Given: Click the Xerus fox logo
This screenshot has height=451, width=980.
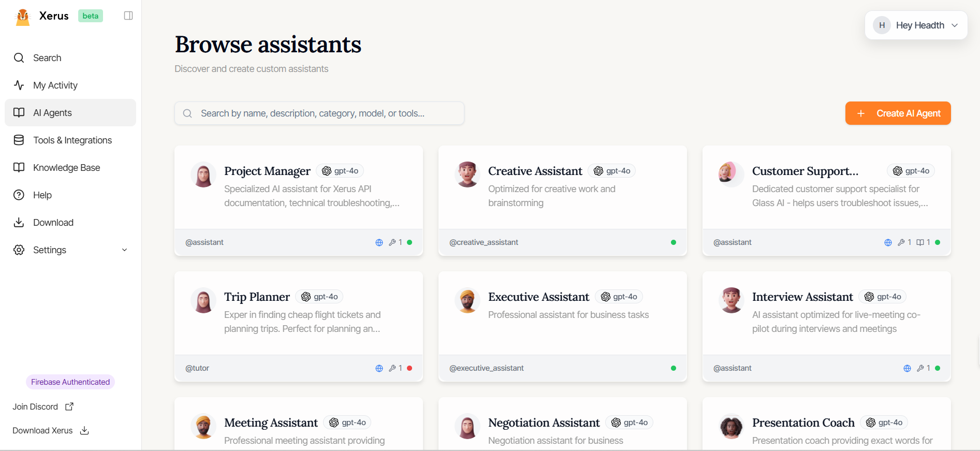Looking at the screenshot, I should pyautogui.click(x=23, y=16).
